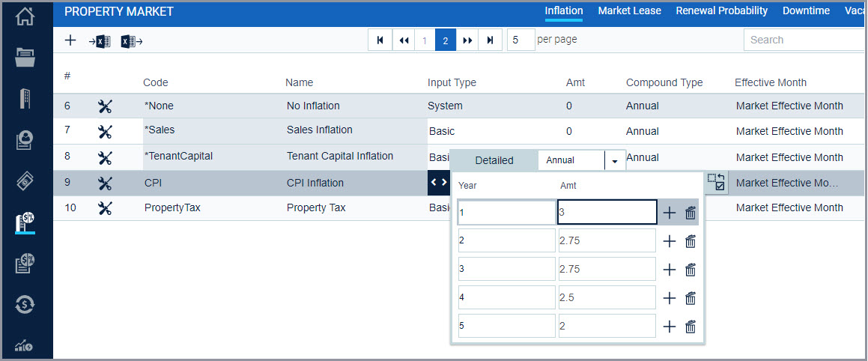Edit the Year 2 amount 2.75 field
This screenshot has width=868, height=361.
point(607,241)
